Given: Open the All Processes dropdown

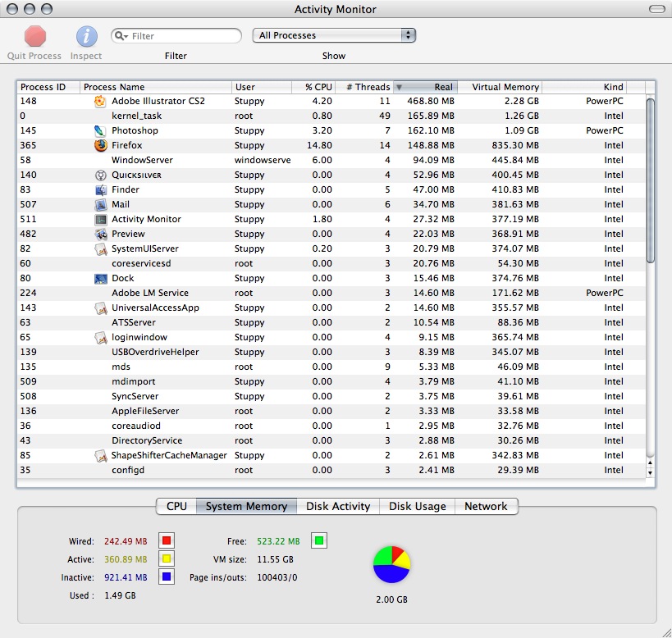Looking at the screenshot, I should pos(334,35).
